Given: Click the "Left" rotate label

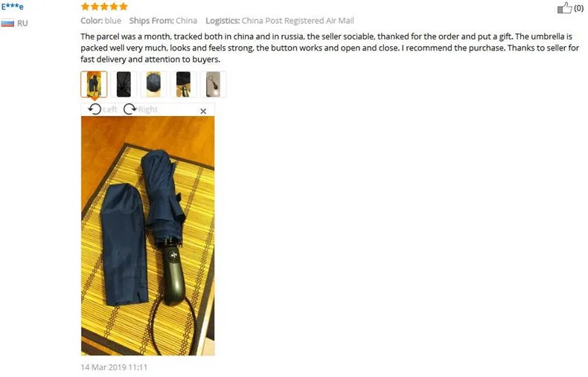Looking at the screenshot, I should (x=110, y=109).
